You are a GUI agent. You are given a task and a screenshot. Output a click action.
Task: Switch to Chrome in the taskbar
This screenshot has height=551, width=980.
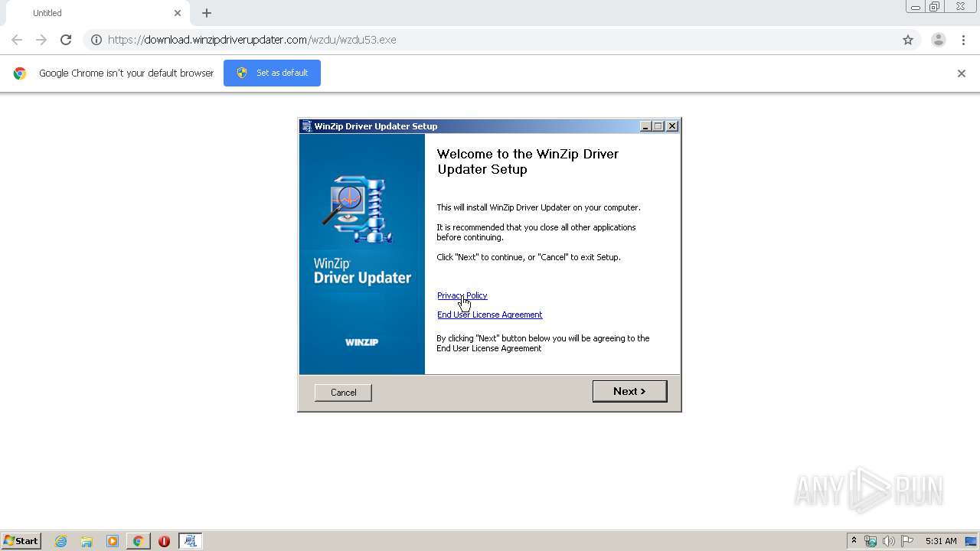click(x=138, y=541)
